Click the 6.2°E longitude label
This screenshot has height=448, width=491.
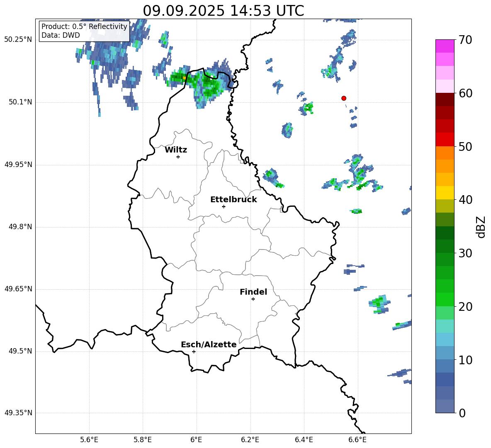tap(250, 440)
